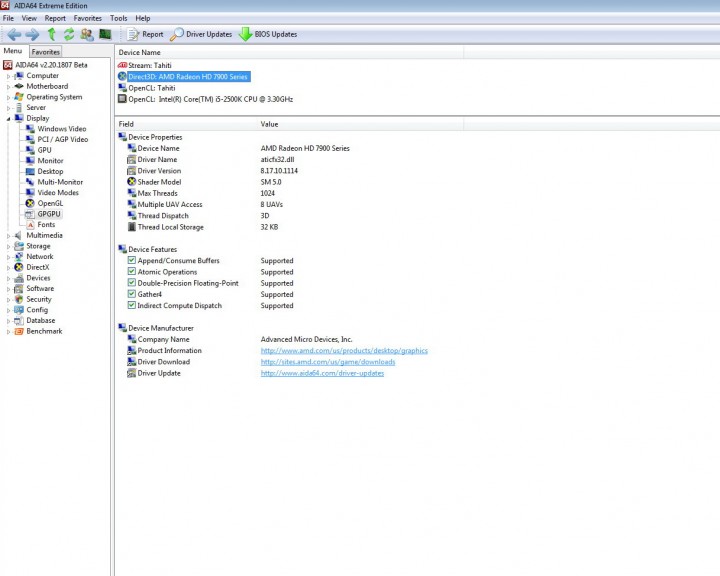Viewport: 720px width, 576px height.
Task: Expand the Operating System node
Action: [8, 97]
